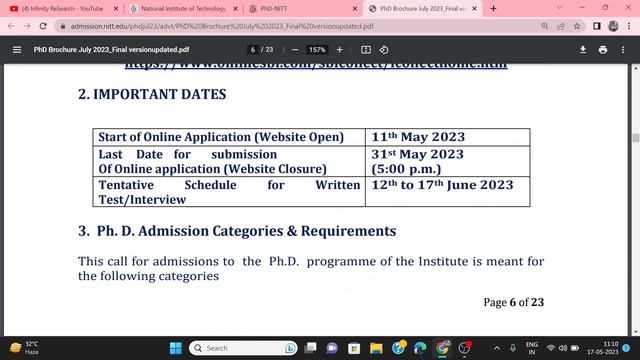The width and height of the screenshot is (640, 360).
Task: Close the PhD-NITT tab
Action: (355, 8)
